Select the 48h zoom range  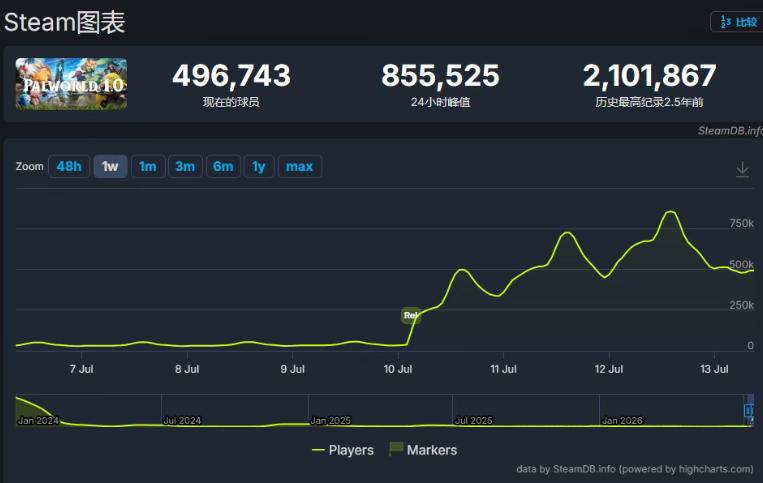click(69, 166)
